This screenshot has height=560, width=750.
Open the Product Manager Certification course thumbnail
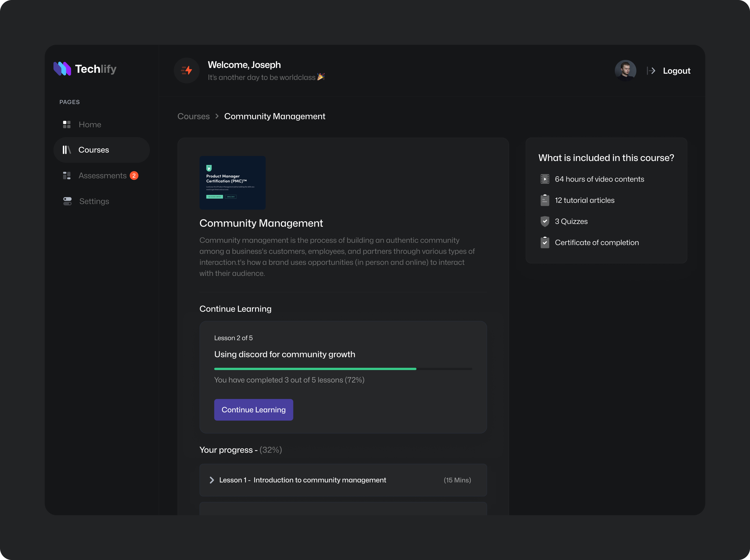tap(232, 183)
